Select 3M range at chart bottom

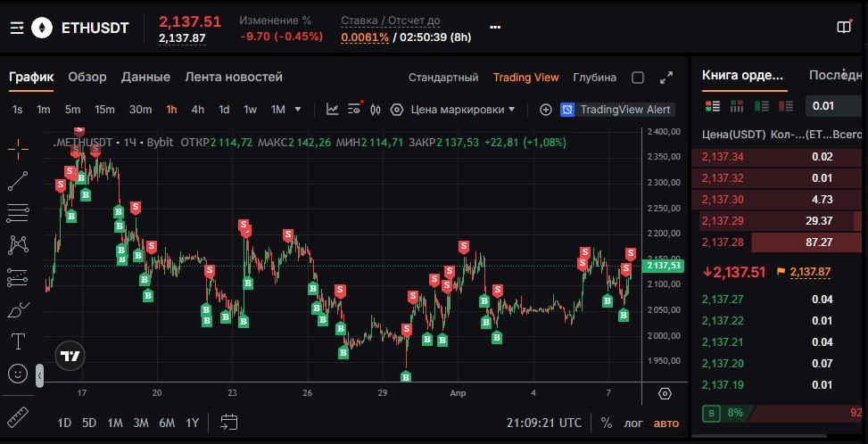click(141, 423)
